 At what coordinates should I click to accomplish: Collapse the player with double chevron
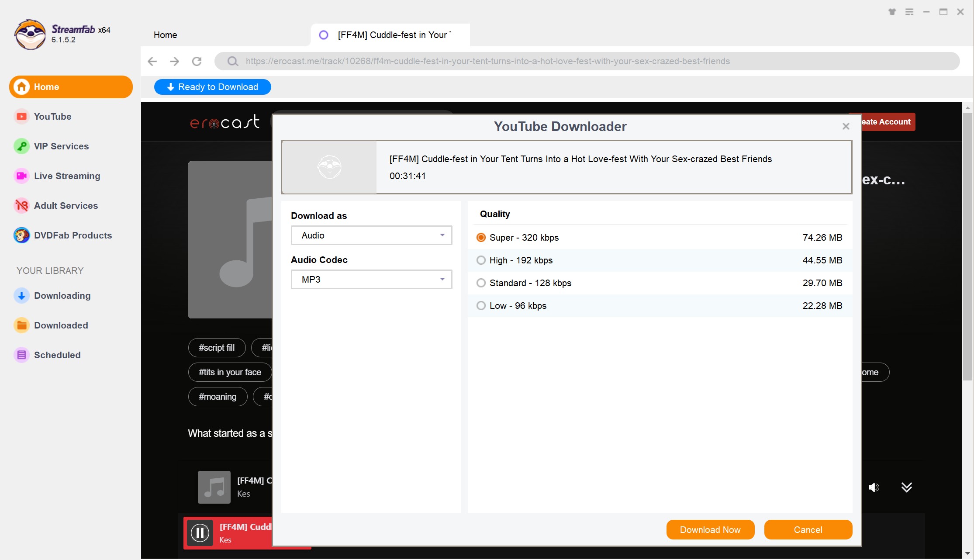pos(907,487)
